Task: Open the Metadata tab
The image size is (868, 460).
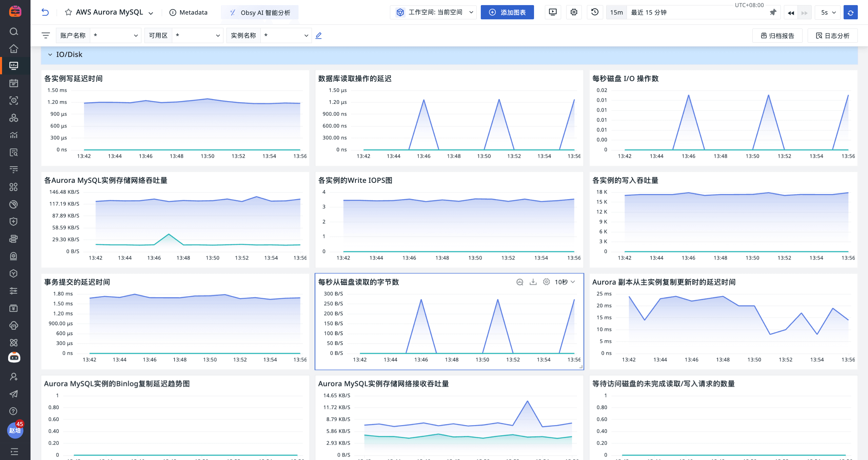Action: 189,13
